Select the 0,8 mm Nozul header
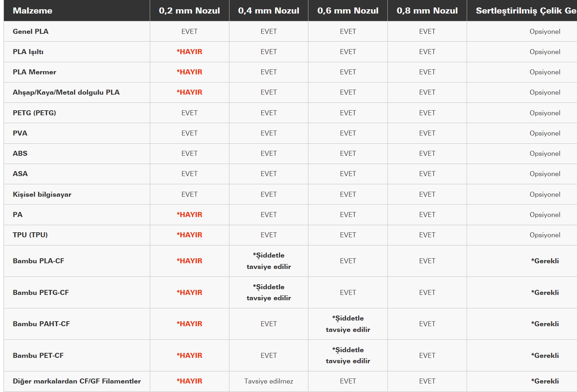 coord(427,11)
